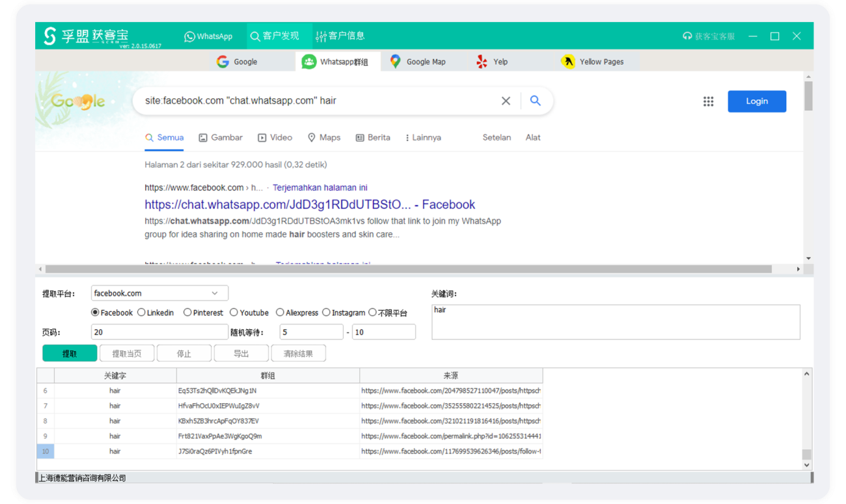Click the 关键词 text area containing hair
This screenshot has height=504, width=846.
(x=616, y=322)
